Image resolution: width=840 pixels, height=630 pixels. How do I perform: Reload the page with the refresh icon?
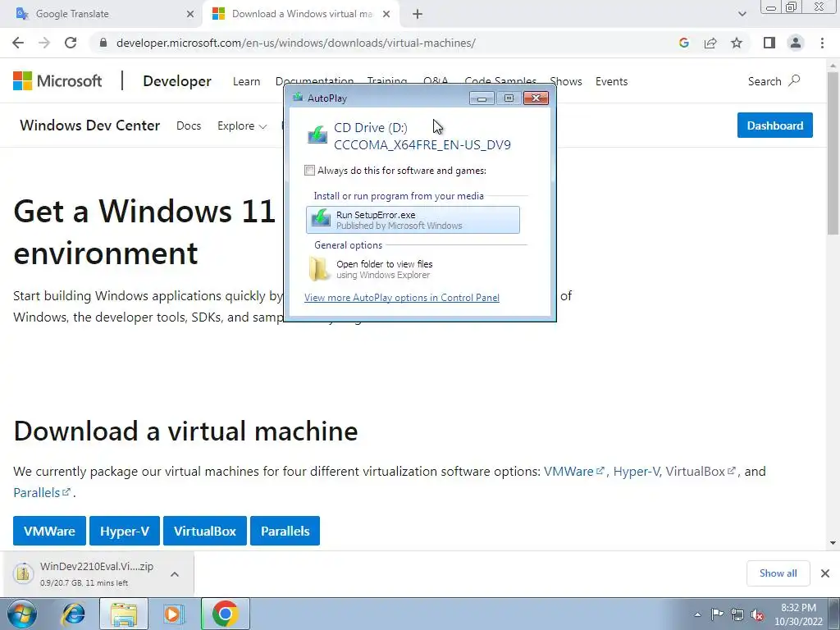click(71, 43)
